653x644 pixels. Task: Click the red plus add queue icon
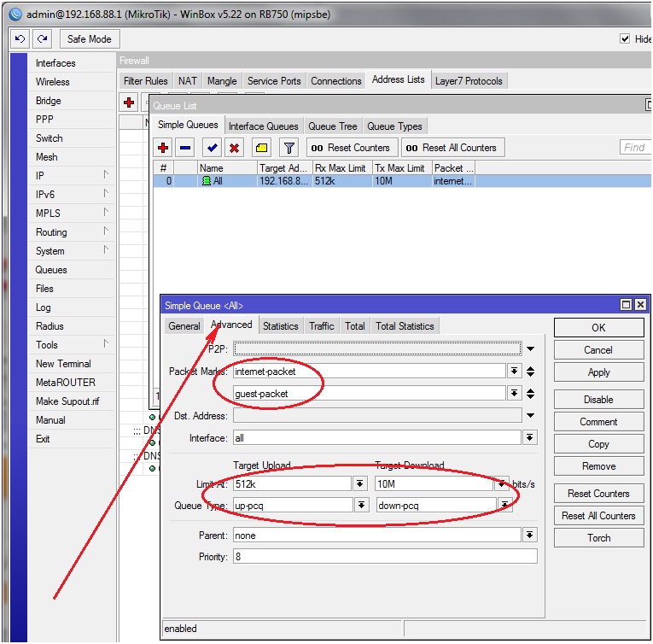(163, 148)
